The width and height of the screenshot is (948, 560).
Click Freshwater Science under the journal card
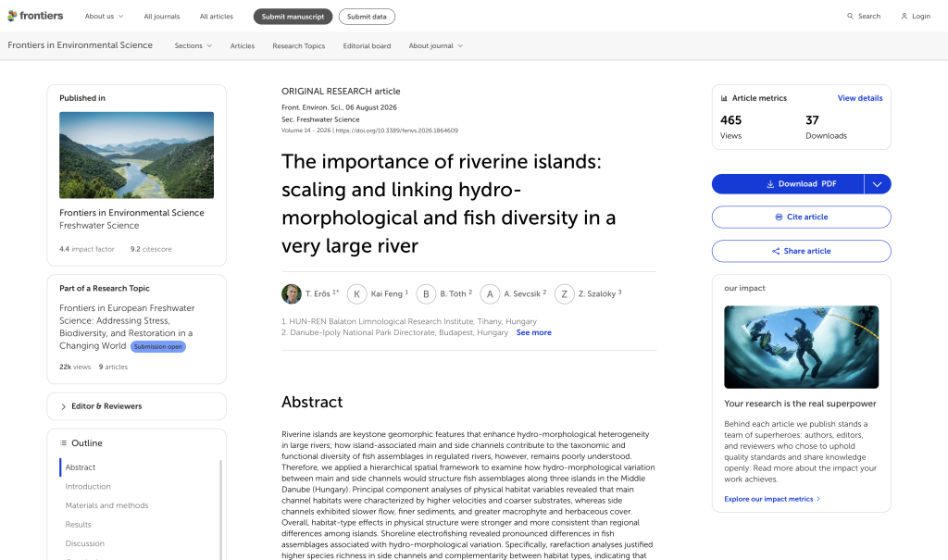point(99,226)
